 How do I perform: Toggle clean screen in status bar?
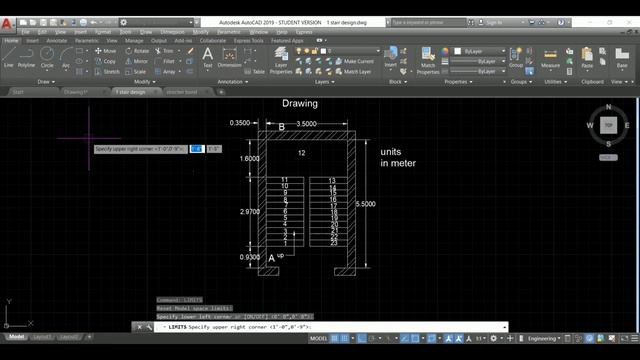624,338
